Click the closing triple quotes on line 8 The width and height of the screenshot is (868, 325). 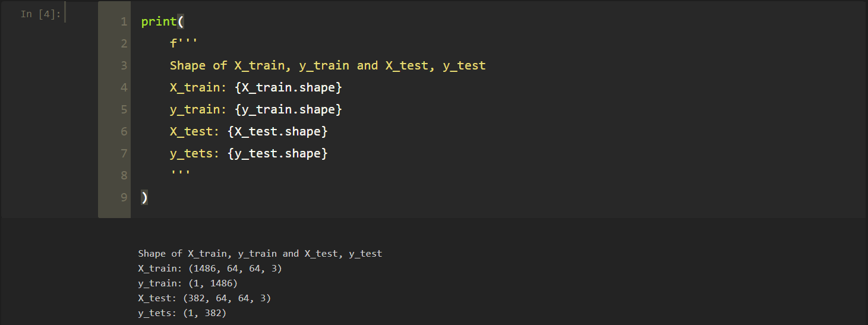(x=180, y=175)
